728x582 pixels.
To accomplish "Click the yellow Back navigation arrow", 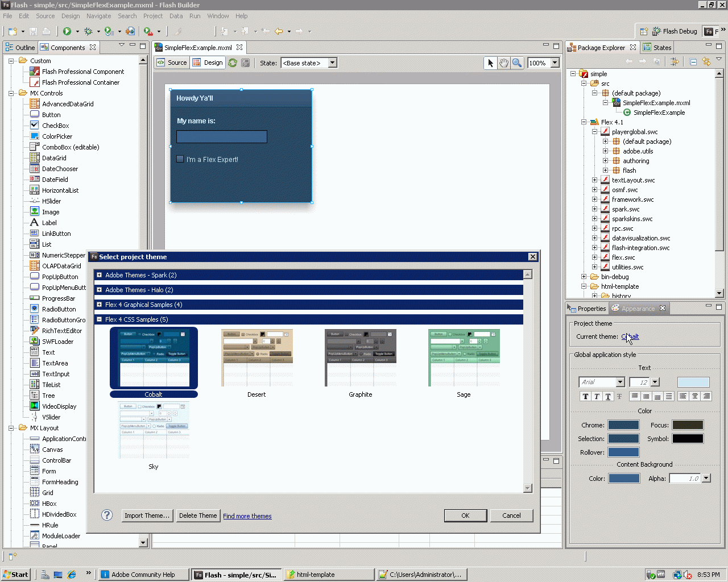I will (279, 31).
